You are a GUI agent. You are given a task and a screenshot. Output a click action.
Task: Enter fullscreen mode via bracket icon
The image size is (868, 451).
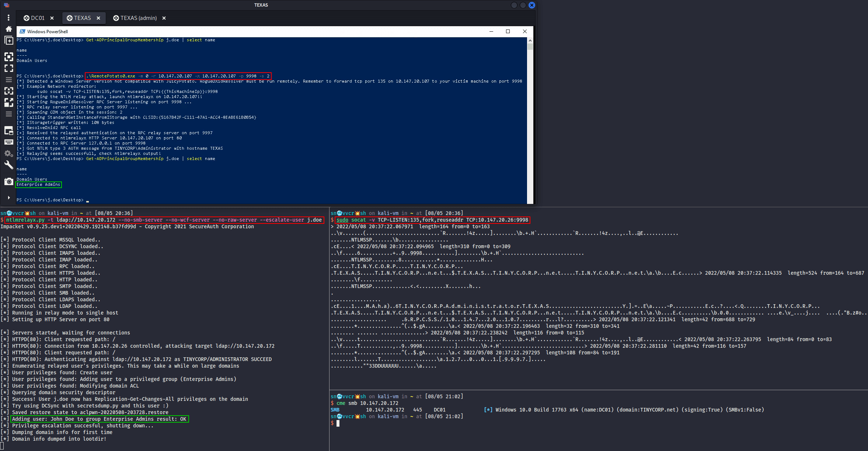click(8, 68)
